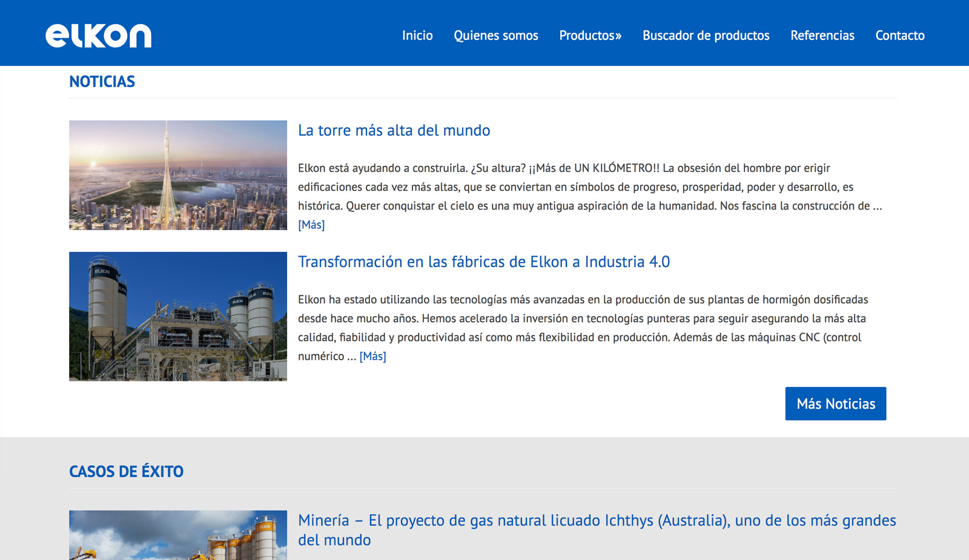This screenshot has width=969, height=560.
Task: Open the concrete plant silos thumbnail
Action: (178, 316)
